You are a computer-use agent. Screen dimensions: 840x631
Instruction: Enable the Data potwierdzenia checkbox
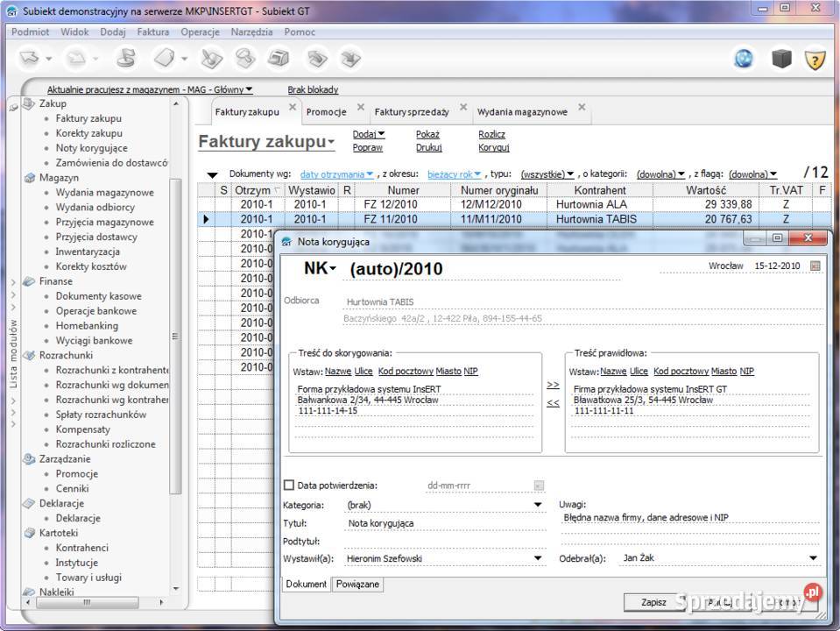[289, 485]
